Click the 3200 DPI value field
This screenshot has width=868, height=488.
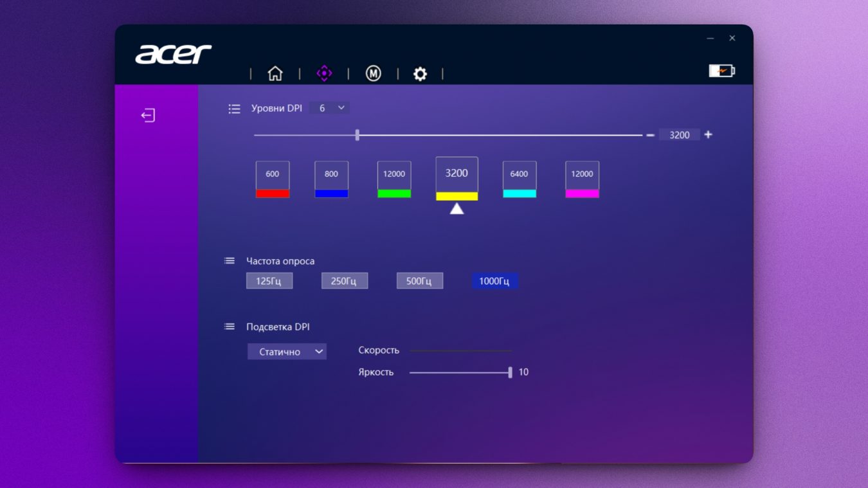pos(680,135)
